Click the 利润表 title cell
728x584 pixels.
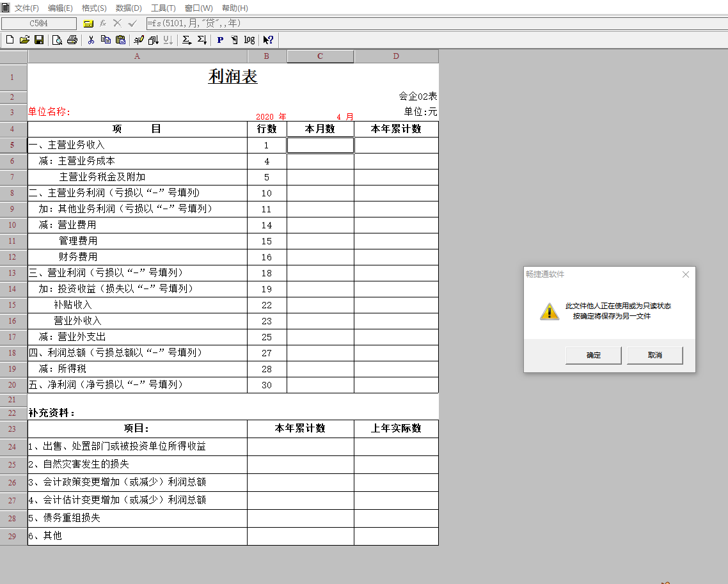click(233, 77)
